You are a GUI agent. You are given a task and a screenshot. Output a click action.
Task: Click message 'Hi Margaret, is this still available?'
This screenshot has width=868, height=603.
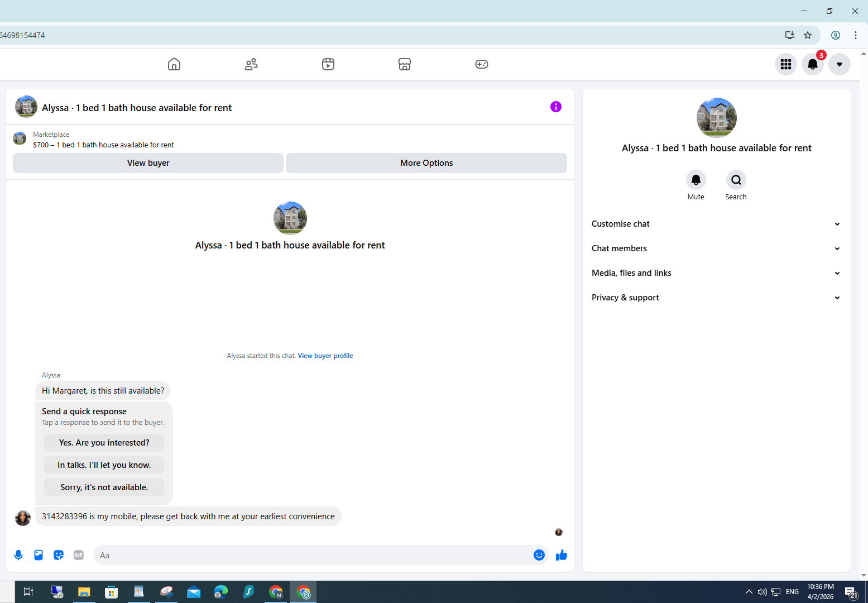click(x=103, y=391)
